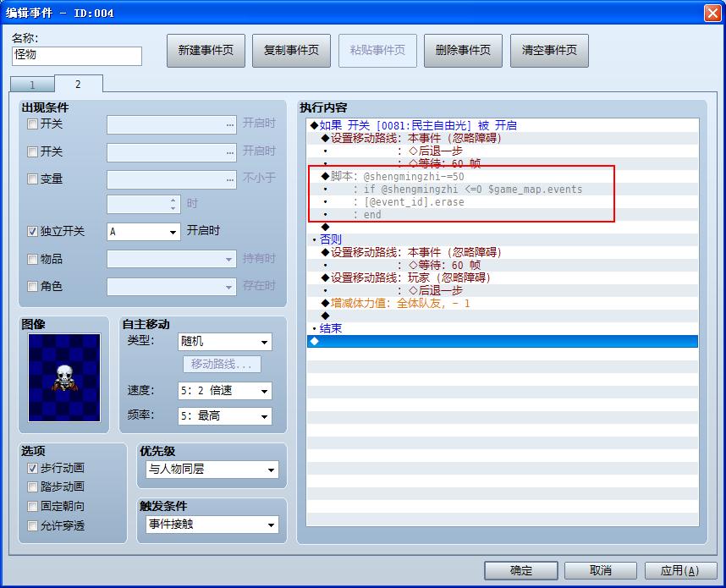The image size is (726, 588).
Task: Confirm the event with 确定
Action: tap(521, 570)
